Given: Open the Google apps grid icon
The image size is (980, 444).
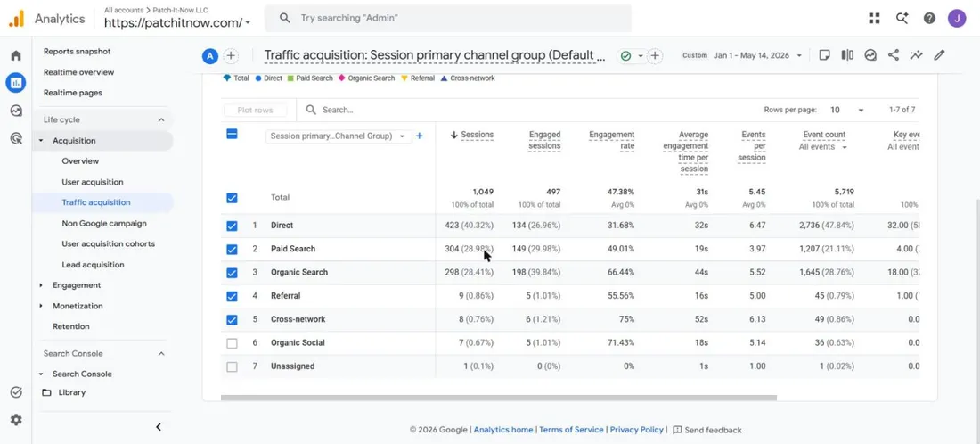Looking at the screenshot, I should click(874, 18).
